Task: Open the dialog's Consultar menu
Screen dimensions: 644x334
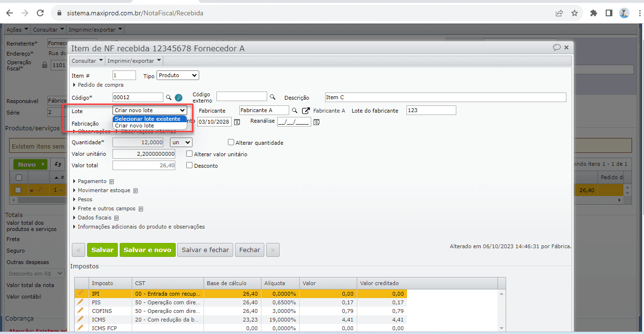Action: pyautogui.click(x=87, y=61)
